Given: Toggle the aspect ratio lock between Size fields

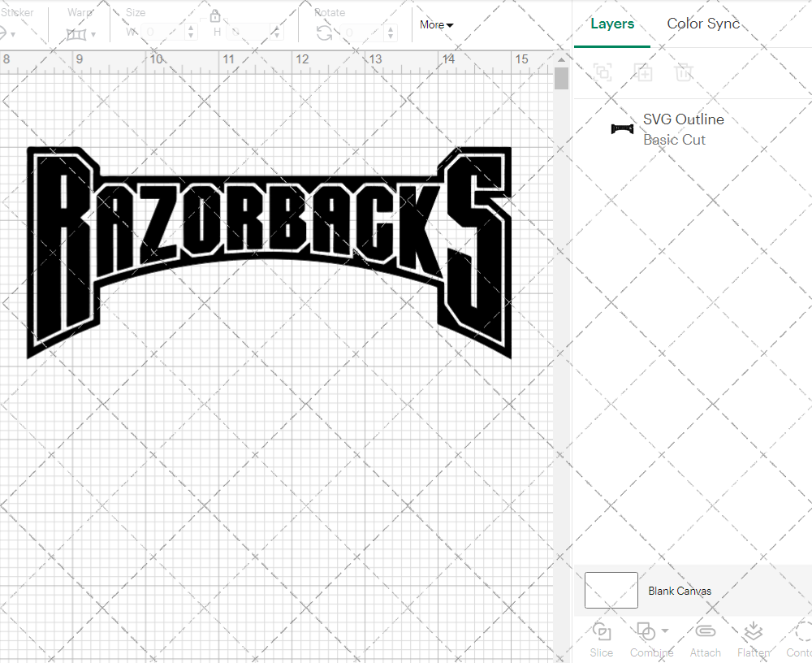Looking at the screenshot, I should click(x=215, y=15).
